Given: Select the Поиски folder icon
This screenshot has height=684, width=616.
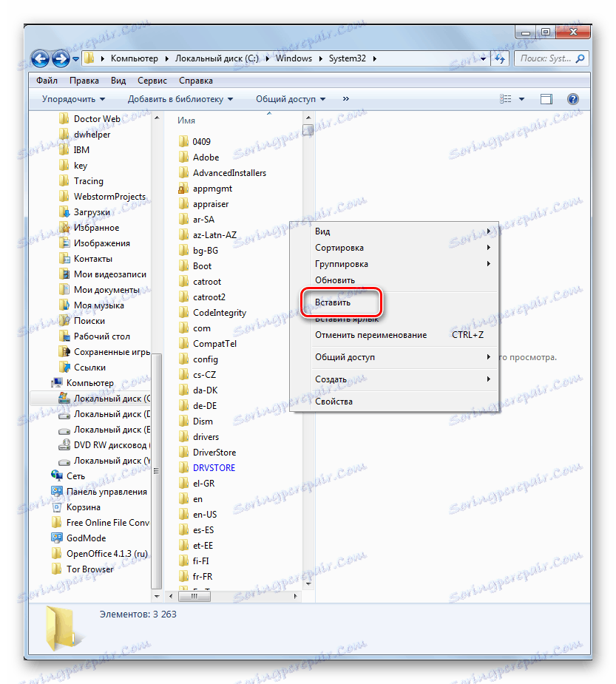Looking at the screenshot, I should [x=64, y=321].
